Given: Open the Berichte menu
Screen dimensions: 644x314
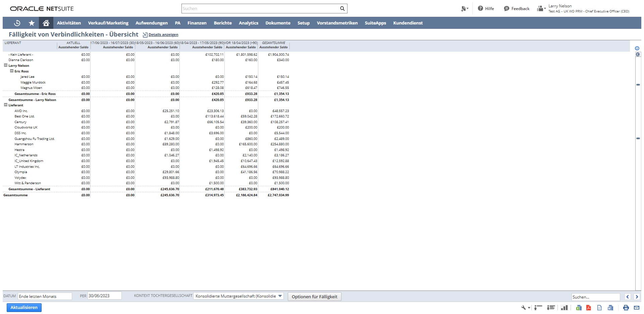Looking at the screenshot, I should (x=223, y=23).
